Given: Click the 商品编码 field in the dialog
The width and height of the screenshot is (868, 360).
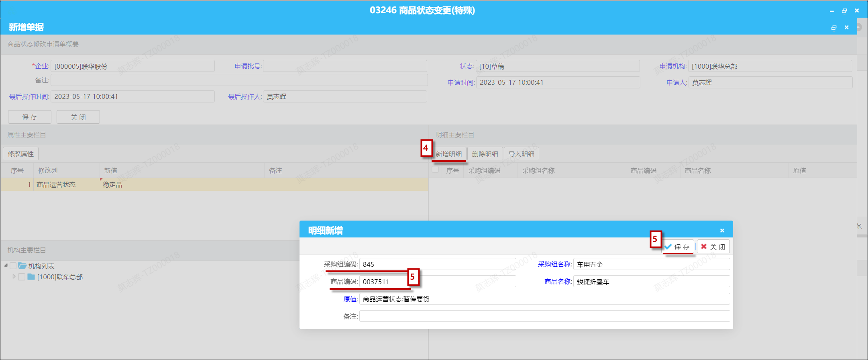Looking at the screenshot, I should pos(437,282).
